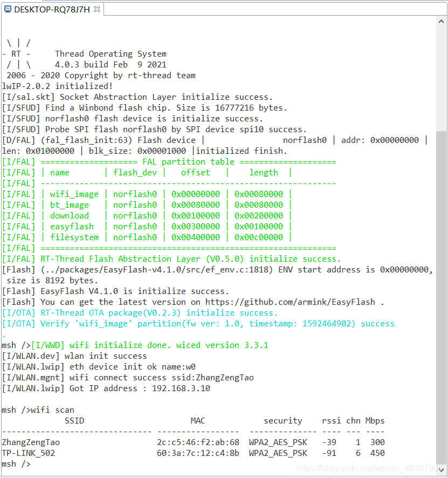This screenshot has height=478, width=448.
Task: Click 'lwIP-2.0.2 initialized!' line
Action: tap(57, 86)
